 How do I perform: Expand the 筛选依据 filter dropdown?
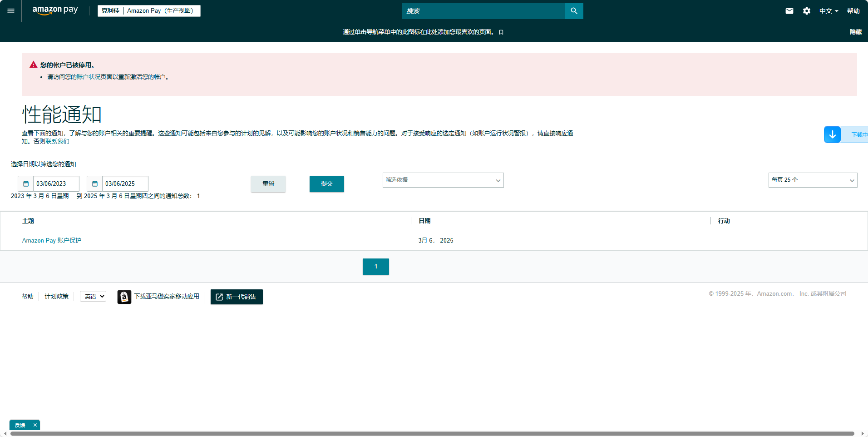[x=443, y=180]
